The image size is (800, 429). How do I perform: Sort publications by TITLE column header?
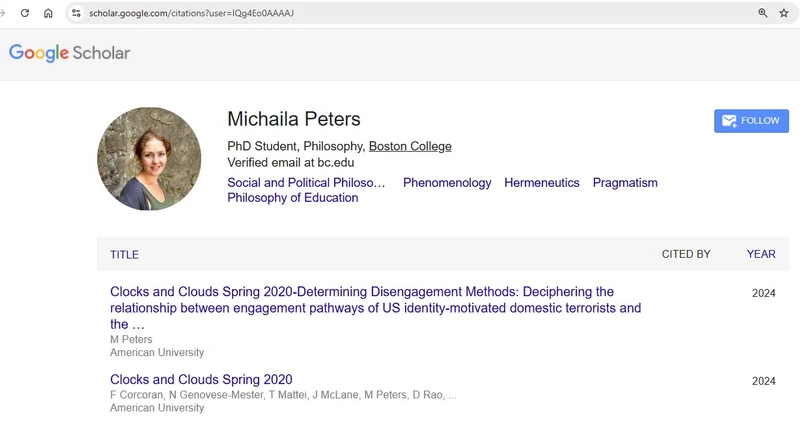point(124,255)
